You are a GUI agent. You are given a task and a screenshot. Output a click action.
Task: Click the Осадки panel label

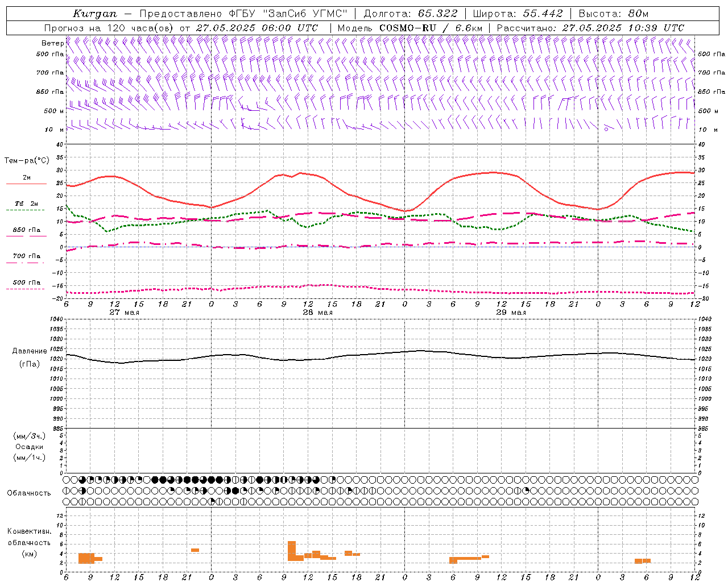(x=29, y=447)
